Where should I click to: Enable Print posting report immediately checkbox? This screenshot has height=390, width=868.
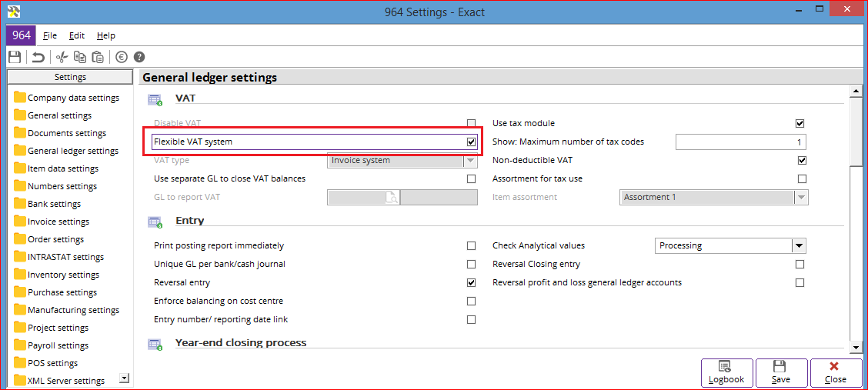(x=472, y=245)
